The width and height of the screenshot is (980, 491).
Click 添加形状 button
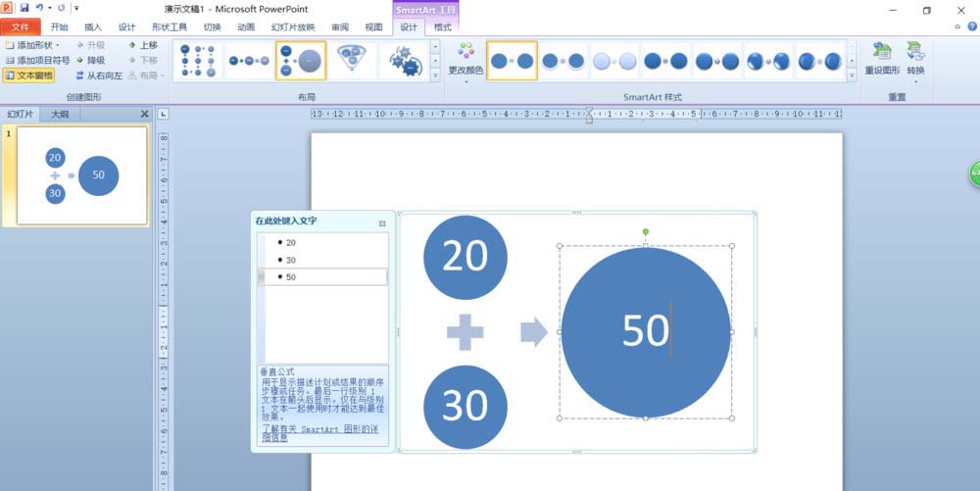(x=28, y=45)
